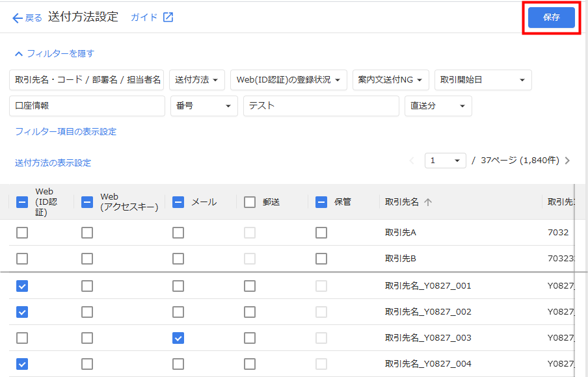Open 送付方法の表示設定 link
The width and height of the screenshot is (588, 377).
53,162
